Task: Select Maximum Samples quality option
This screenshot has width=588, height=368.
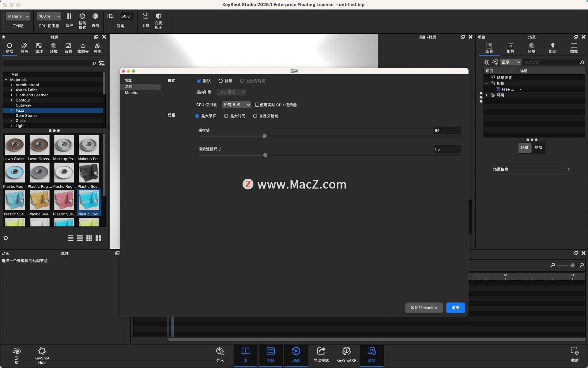Action: coord(197,116)
